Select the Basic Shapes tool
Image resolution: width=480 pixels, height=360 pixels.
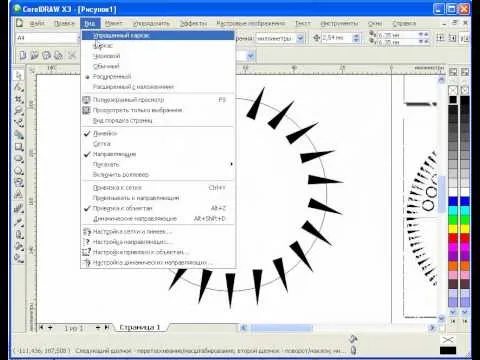(x=19, y=183)
